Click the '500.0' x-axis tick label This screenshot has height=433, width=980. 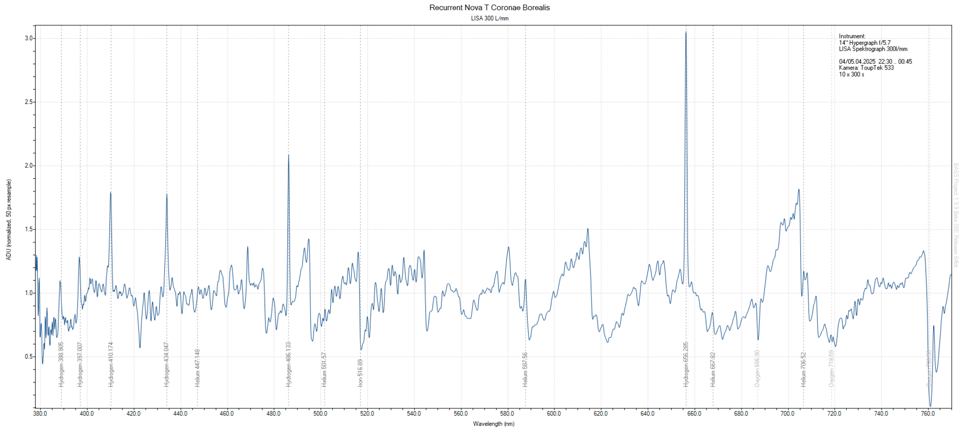click(x=321, y=414)
